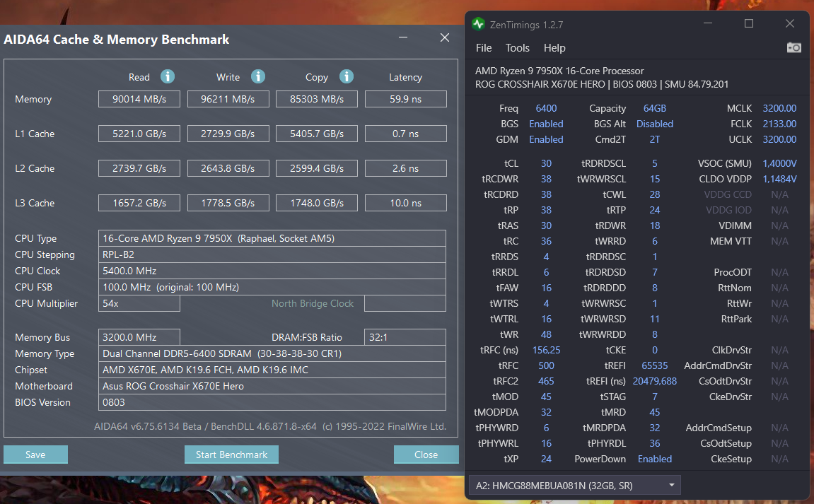Click the UCLK value 3200.00
Image resolution: width=814 pixels, height=504 pixels.
[779, 139]
